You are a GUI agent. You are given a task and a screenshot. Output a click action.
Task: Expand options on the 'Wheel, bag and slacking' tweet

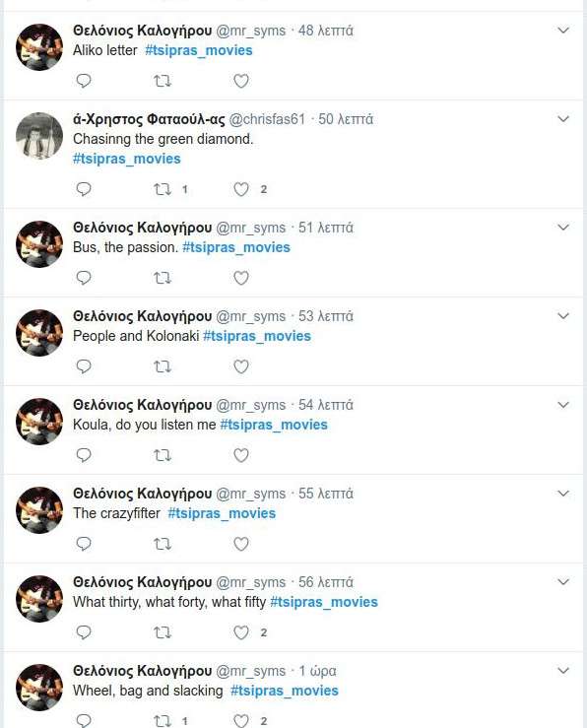pyautogui.click(x=563, y=671)
